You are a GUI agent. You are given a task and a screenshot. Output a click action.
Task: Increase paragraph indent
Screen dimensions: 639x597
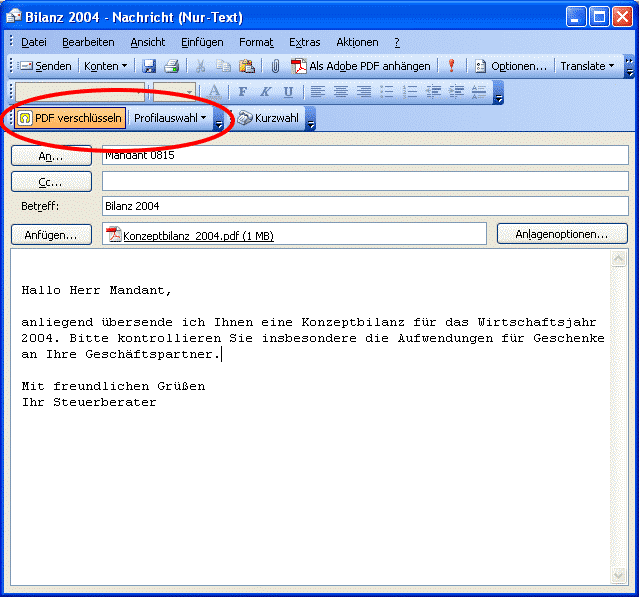456,92
